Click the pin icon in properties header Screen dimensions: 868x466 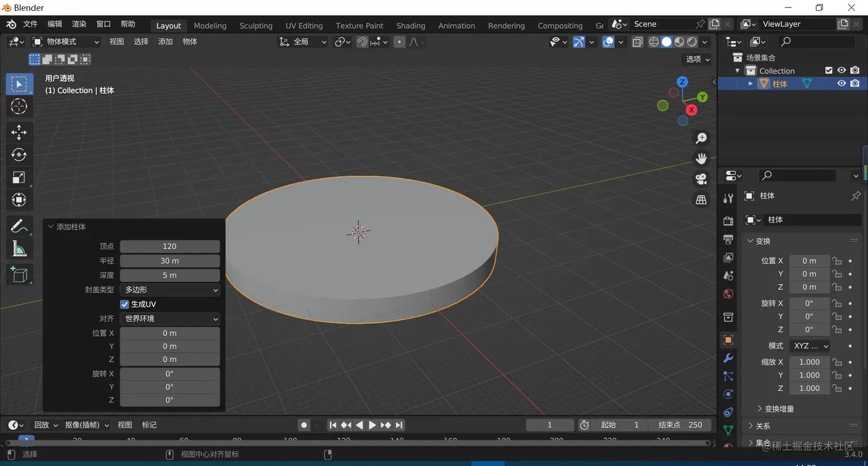[855, 196]
